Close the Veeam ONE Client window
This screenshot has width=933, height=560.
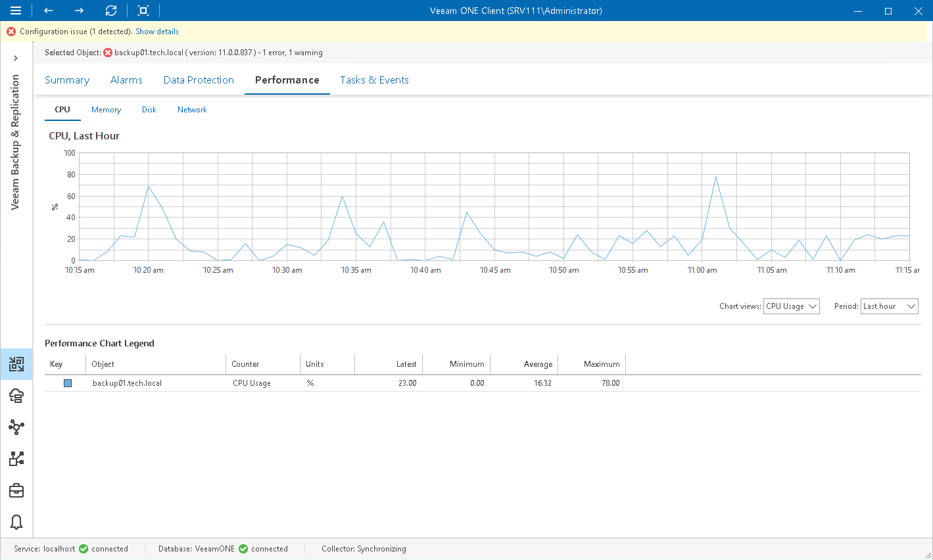[x=919, y=11]
